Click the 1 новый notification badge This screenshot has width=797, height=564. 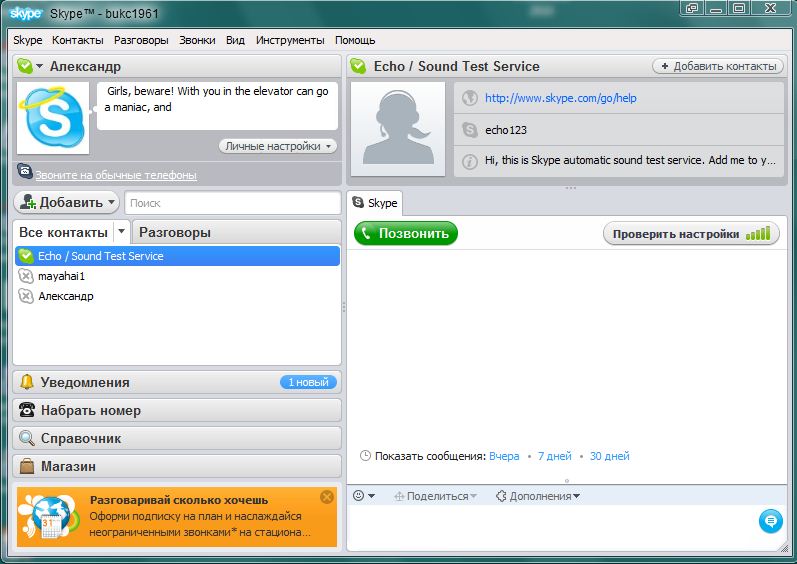pyautogui.click(x=308, y=383)
